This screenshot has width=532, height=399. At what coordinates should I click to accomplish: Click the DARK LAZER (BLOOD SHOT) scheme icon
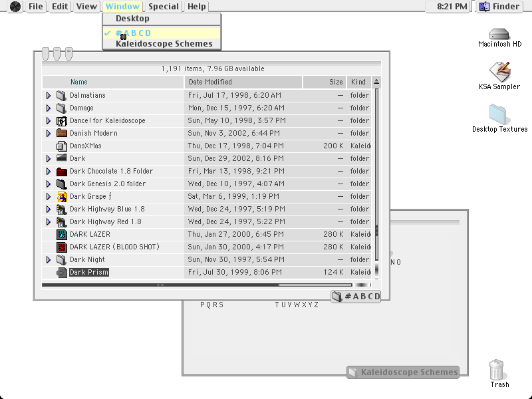click(x=61, y=247)
